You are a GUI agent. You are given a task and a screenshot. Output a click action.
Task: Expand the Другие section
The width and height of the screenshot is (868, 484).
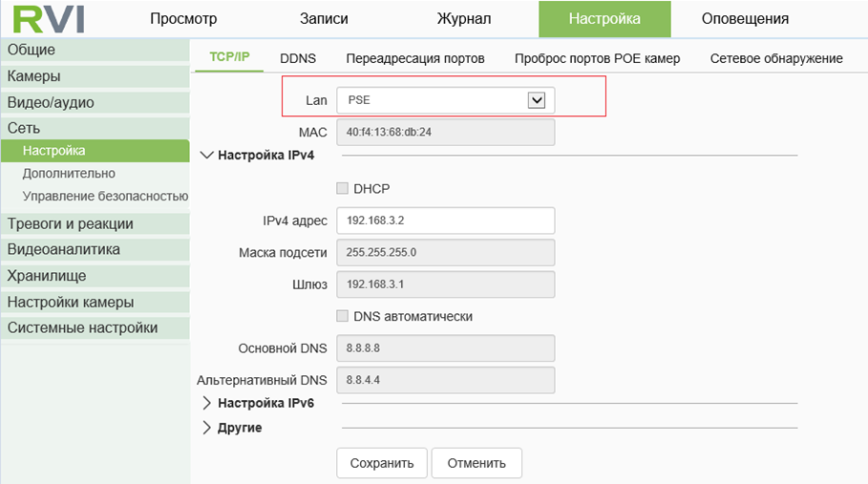click(x=208, y=428)
